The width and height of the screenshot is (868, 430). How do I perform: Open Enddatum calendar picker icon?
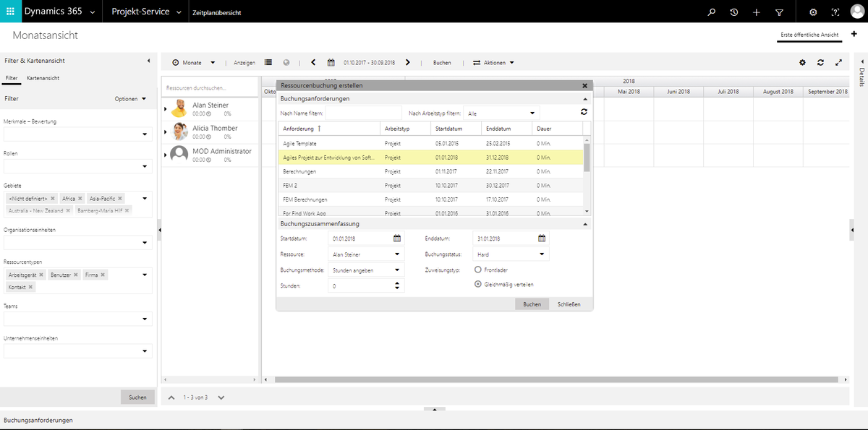click(542, 238)
